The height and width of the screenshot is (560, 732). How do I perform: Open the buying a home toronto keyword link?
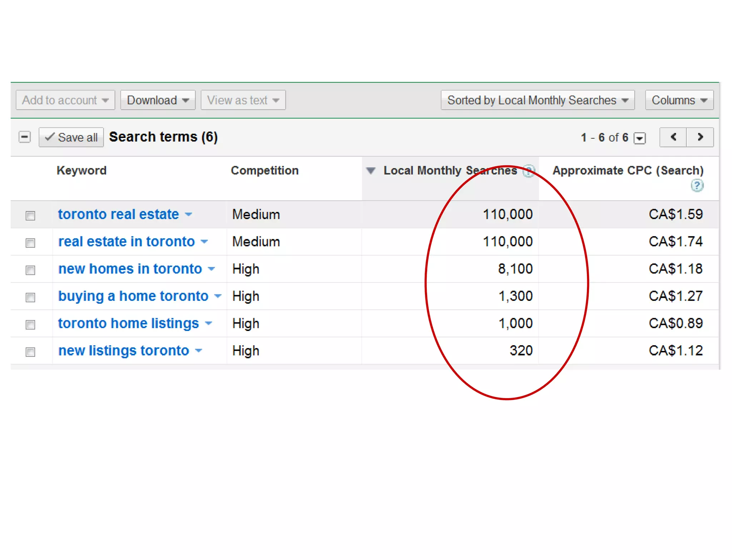point(133,296)
